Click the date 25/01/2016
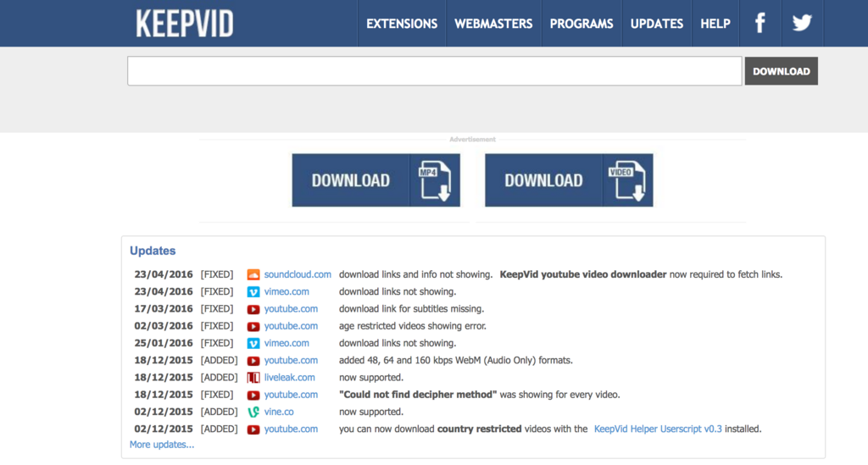This screenshot has height=465, width=868. pos(164,343)
